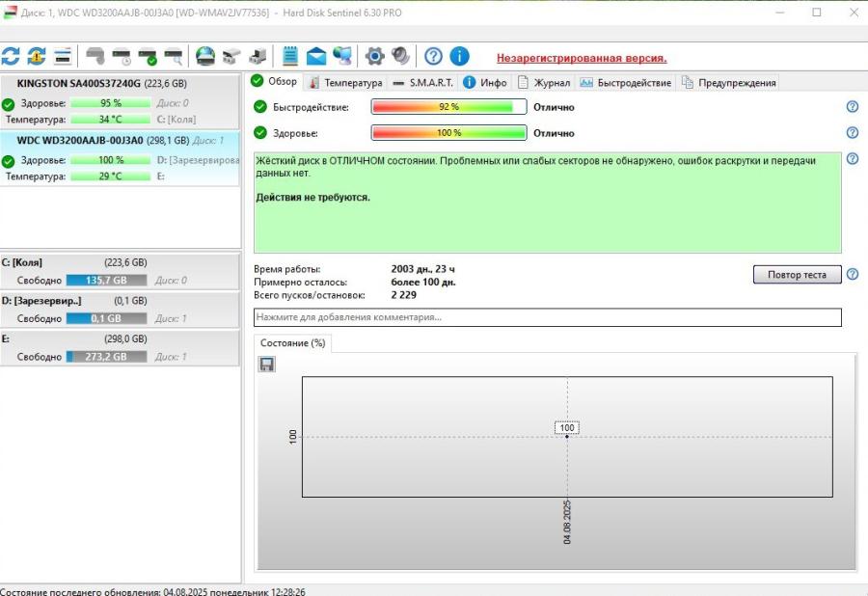Go to the Журнал tab
The height and width of the screenshot is (596, 868).
pyautogui.click(x=544, y=83)
